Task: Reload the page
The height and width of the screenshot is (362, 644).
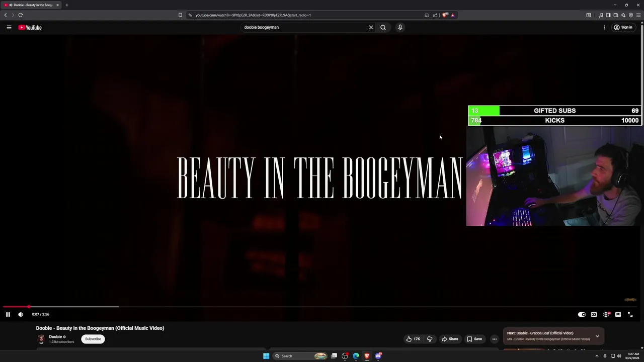Action: pos(21,15)
